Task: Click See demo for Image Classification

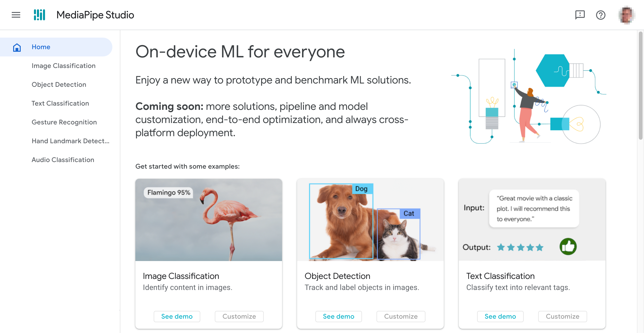Action: pyautogui.click(x=177, y=316)
